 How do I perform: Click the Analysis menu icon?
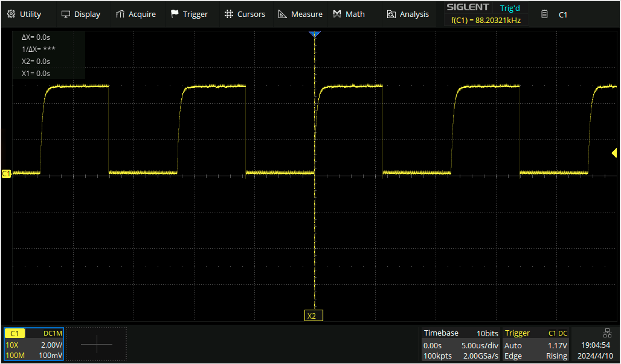coord(391,14)
